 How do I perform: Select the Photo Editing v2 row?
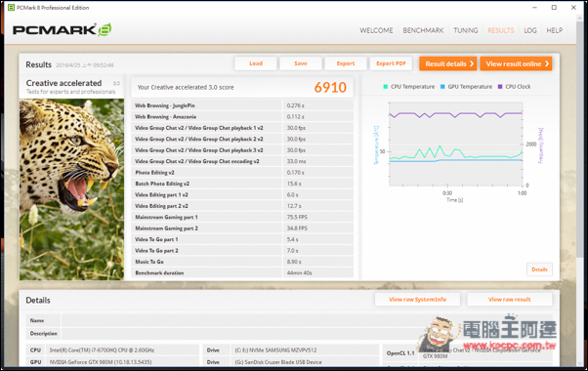(242, 173)
